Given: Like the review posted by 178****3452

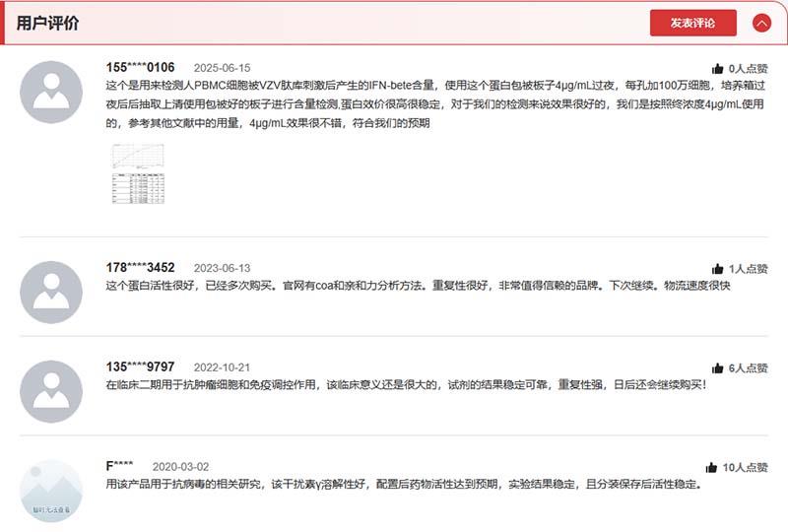Looking at the screenshot, I should pos(718,269).
